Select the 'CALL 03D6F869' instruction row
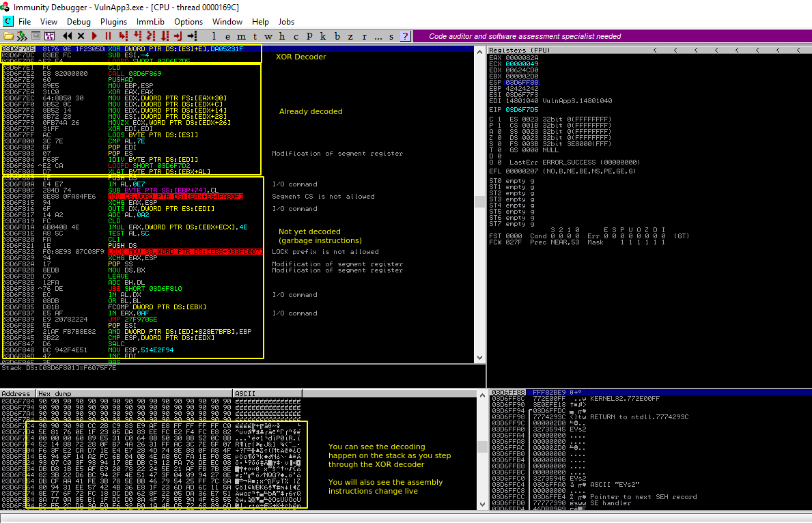Viewport: 812px width, 523px height. pos(237,74)
